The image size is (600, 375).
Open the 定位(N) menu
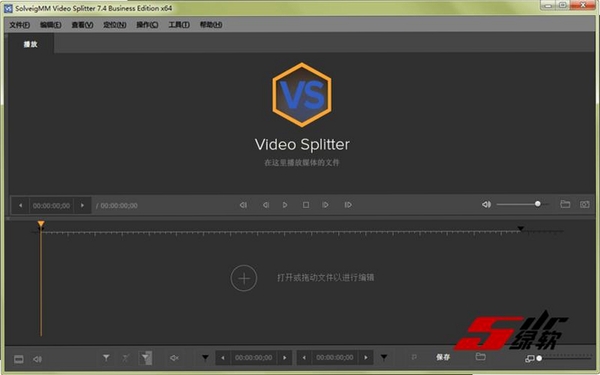115,25
